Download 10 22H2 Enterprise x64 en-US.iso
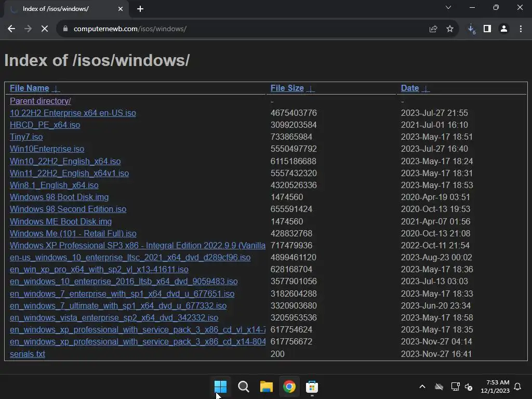 [73, 113]
